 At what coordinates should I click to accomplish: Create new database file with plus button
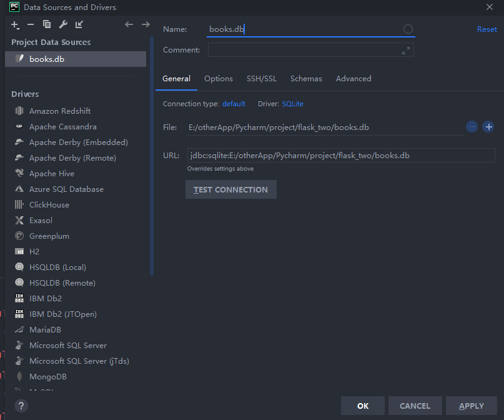click(x=488, y=127)
